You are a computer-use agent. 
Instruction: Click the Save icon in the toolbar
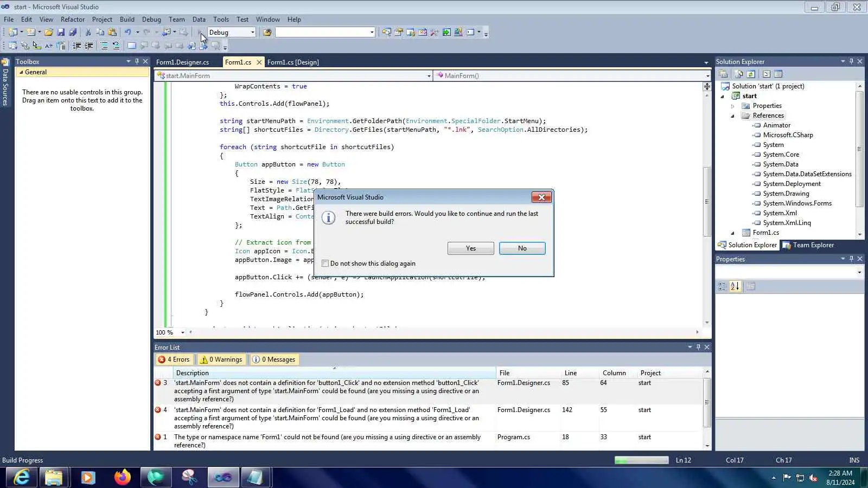click(x=61, y=33)
